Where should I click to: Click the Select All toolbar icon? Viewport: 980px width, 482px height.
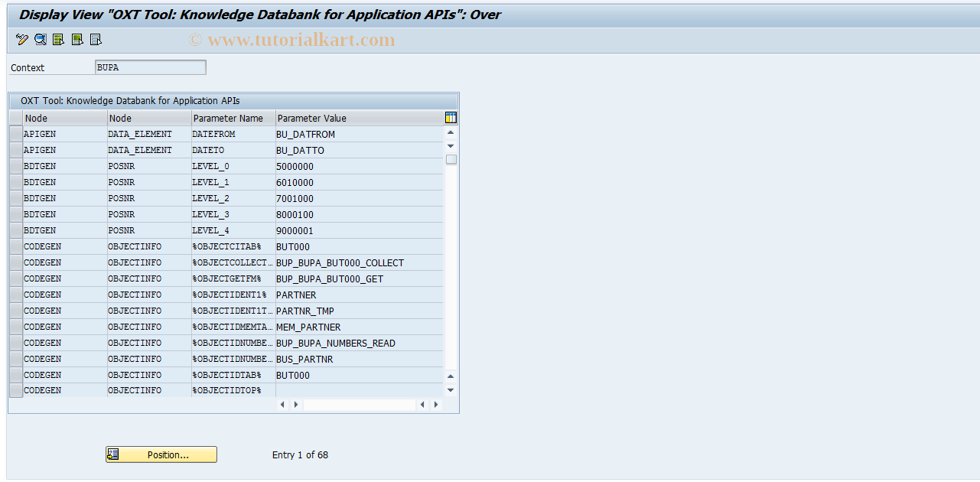59,39
